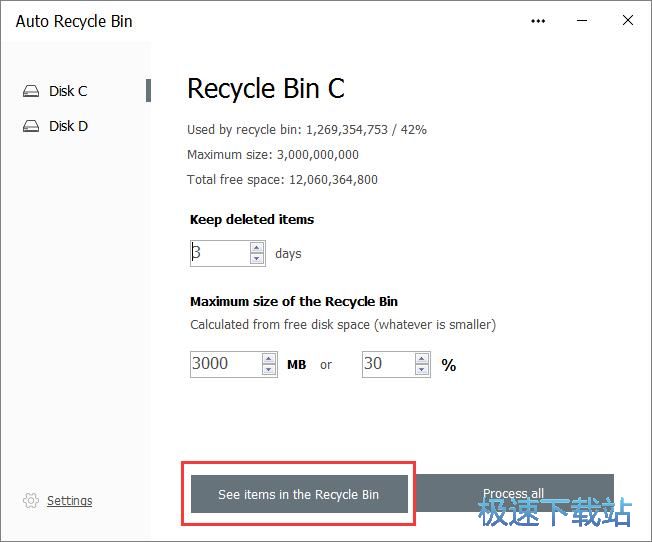Viewport: 652px width, 542px height.
Task: Click the MB size input field
Action: point(226,364)
